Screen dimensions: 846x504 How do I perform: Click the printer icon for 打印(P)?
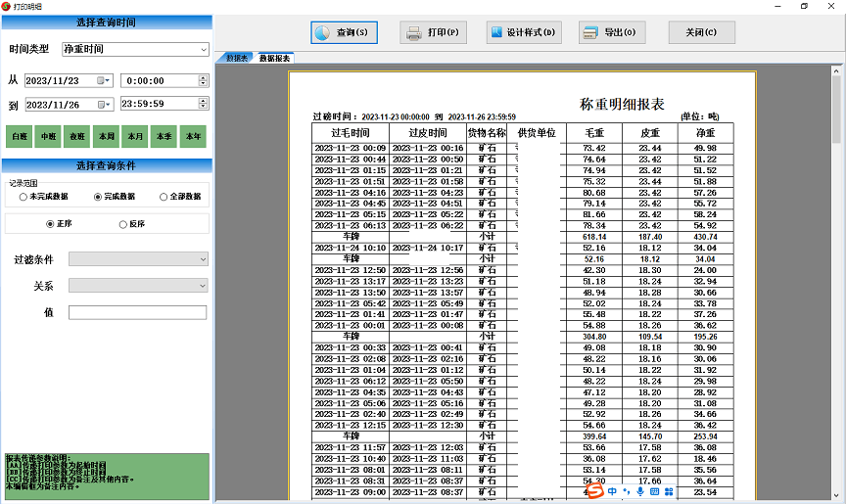point(414,32)
